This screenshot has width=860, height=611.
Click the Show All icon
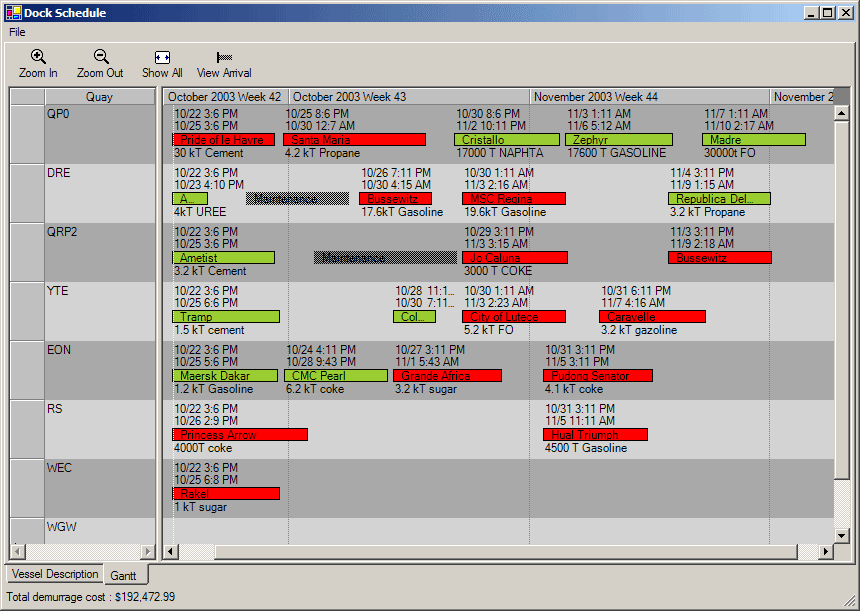point(162,58)
